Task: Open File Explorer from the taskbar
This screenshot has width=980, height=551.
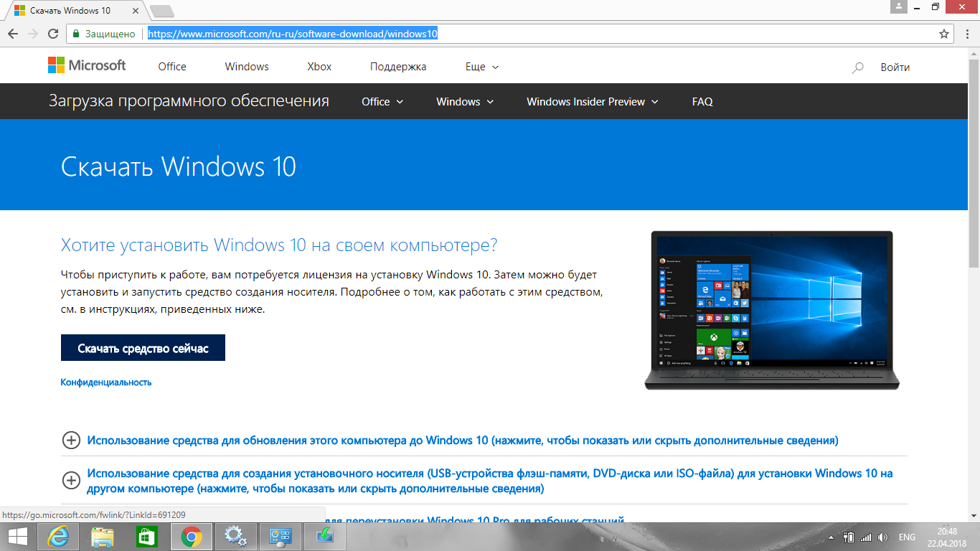Action: pyautogui.click(x=103, y=537)
